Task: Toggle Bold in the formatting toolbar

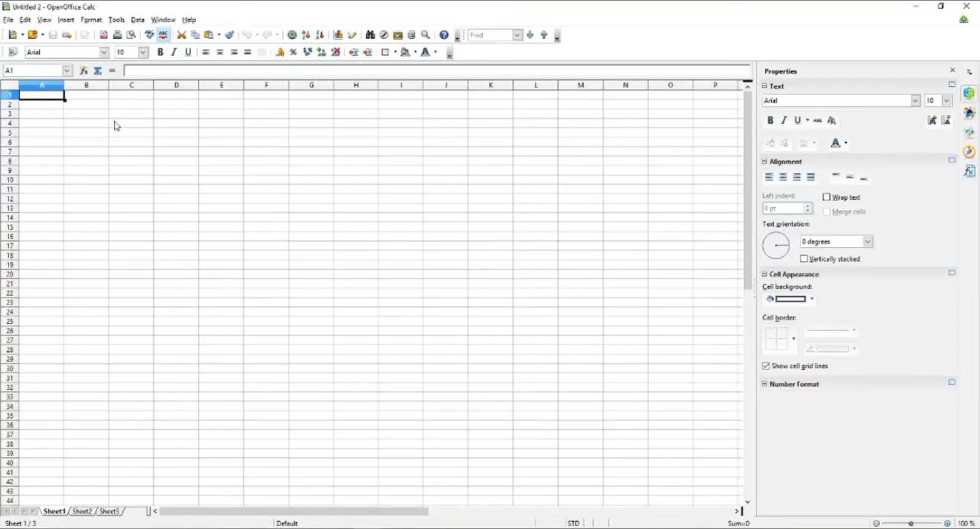Action: click(160, 52)
